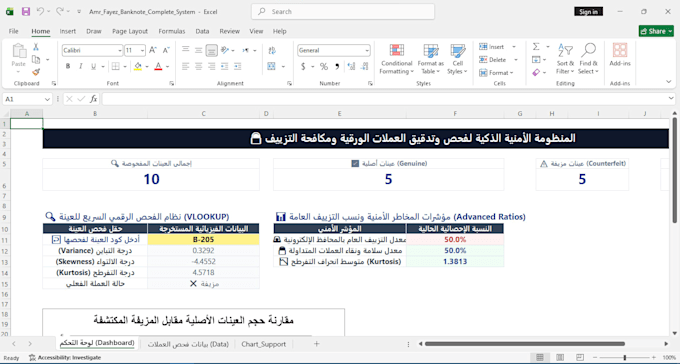Viewport: 680px width, 364px height.
Task: Click the zoom slider handle
Action: 625,357
